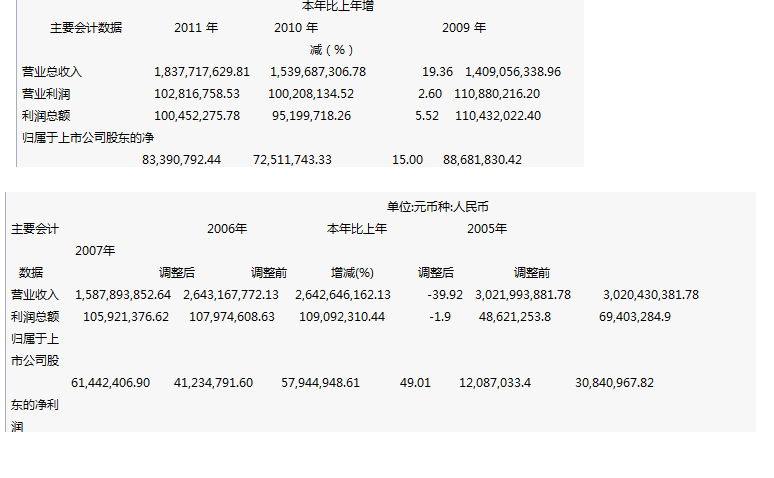Viewport: 774px width, 478px height.
Task: Select the cell showing 30,840,967.82
Action: [x=615, y=382]
